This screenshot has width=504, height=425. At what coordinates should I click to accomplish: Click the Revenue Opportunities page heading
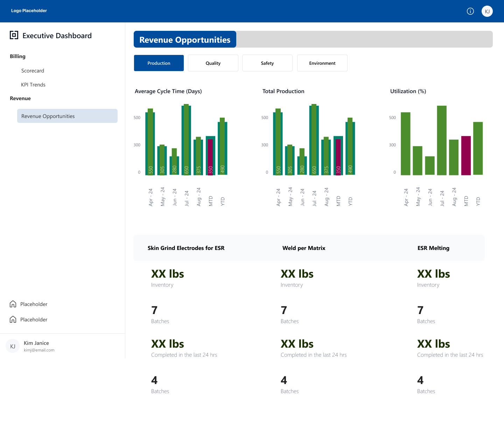[x=185, y=40]
